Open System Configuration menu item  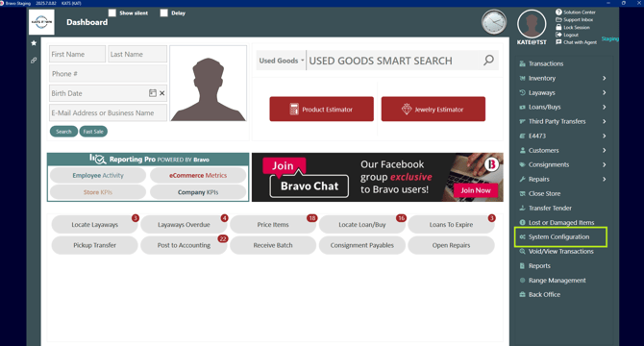[x=560, y=236]
